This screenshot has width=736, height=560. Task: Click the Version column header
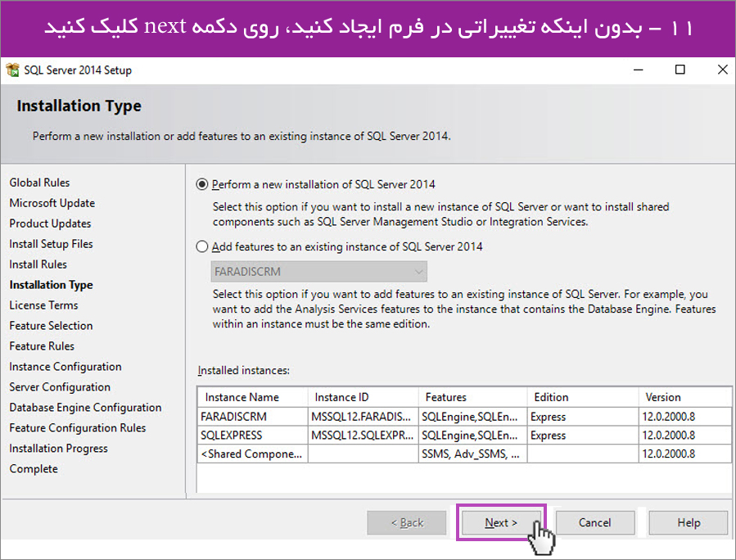(x=685, y=397)
